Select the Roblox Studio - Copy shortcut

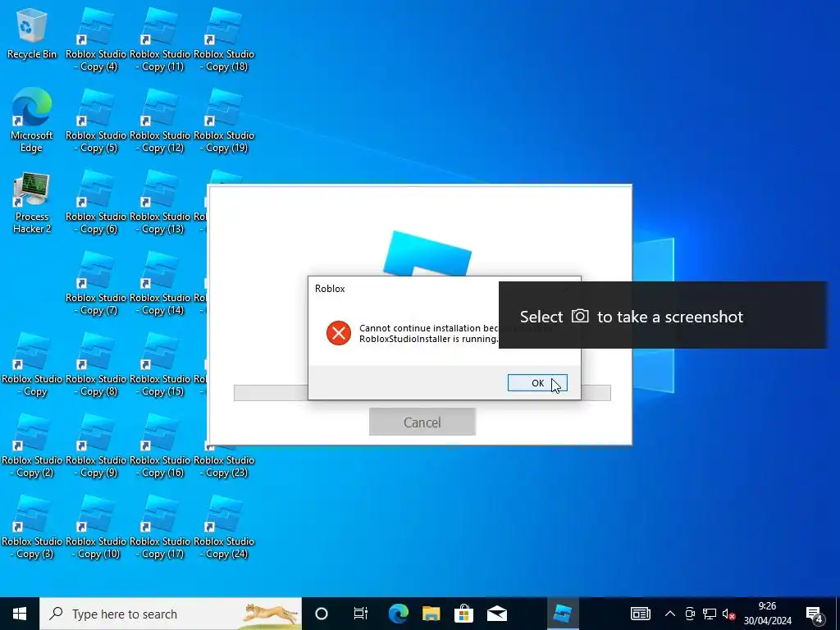(x=32, y=365)
